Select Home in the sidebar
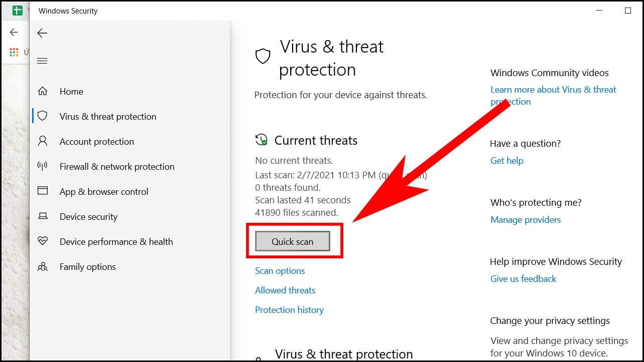Screen dimensions: 644x362 tap(71, 91)
